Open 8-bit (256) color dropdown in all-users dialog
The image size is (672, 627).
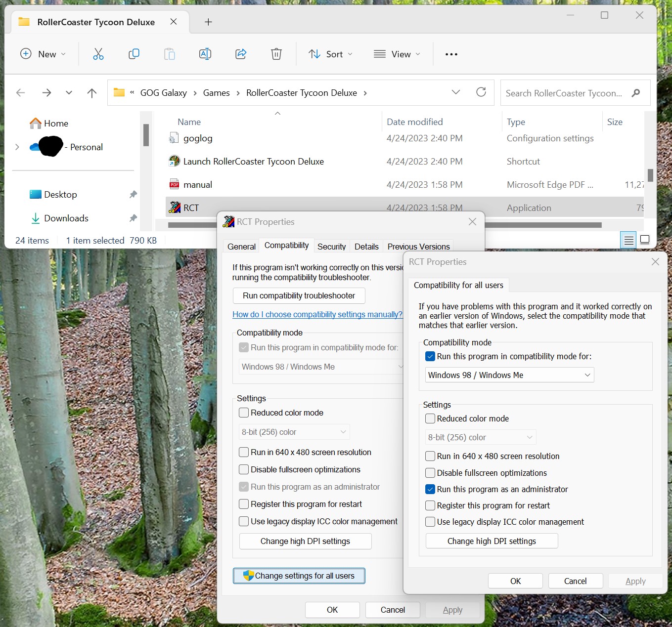481,437
